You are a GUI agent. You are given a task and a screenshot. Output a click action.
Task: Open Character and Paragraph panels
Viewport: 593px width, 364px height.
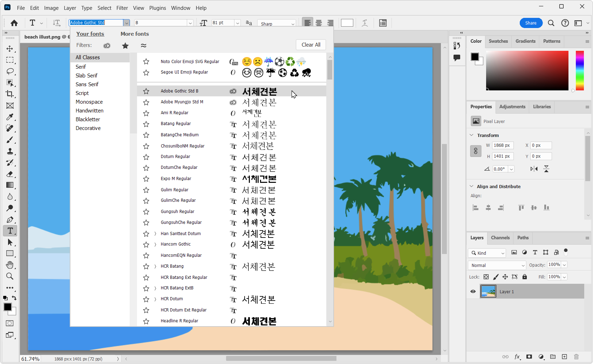[383, 23]
